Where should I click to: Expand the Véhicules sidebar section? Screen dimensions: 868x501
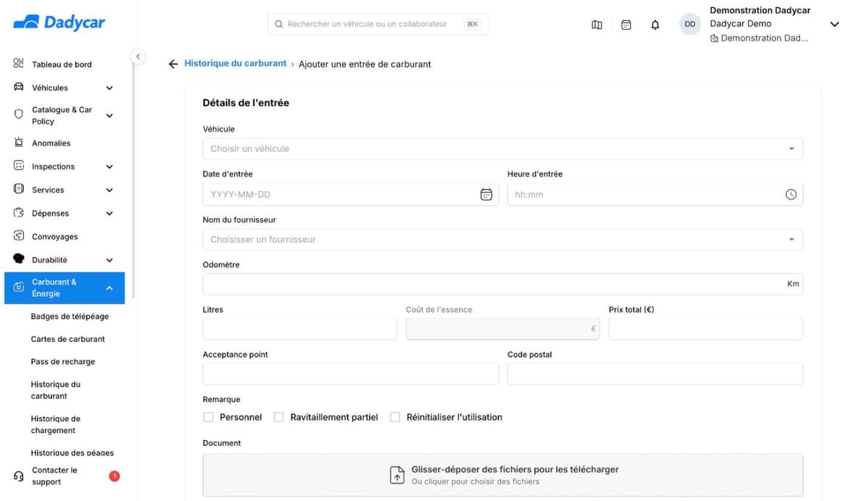109,88
